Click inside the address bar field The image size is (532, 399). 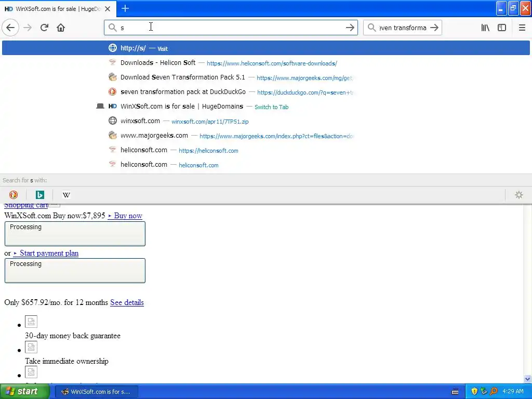pos(231,28)
